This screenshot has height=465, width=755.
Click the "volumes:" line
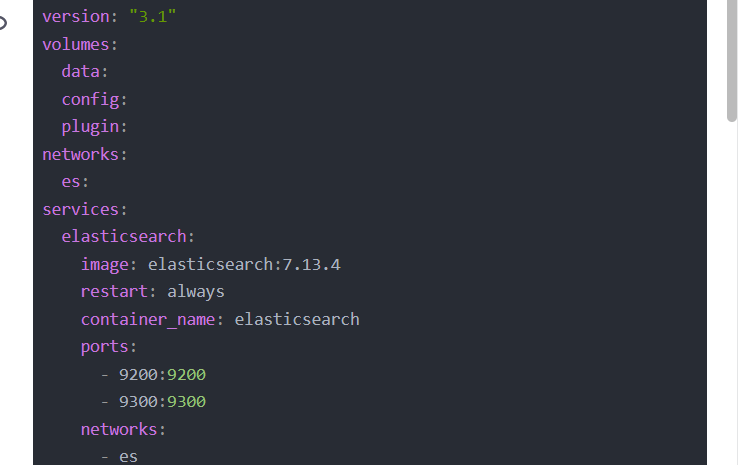point(80,45)
